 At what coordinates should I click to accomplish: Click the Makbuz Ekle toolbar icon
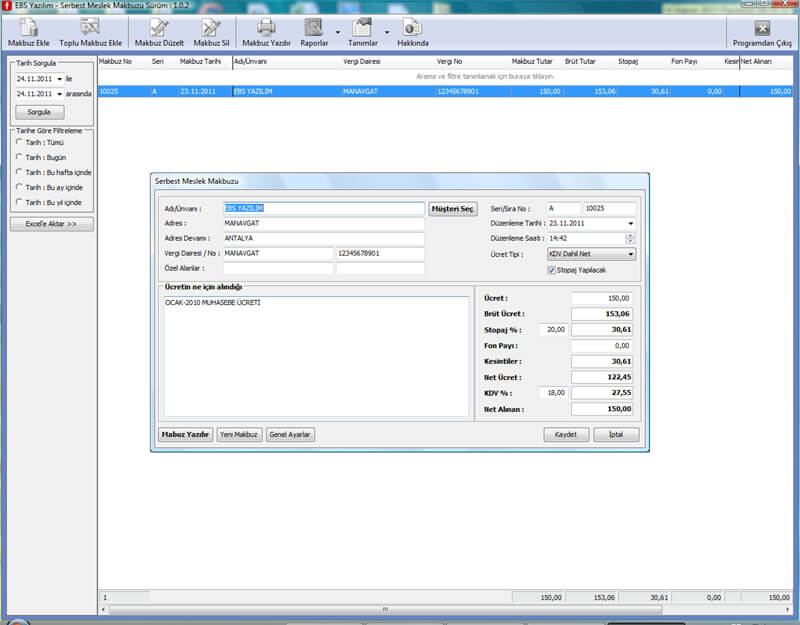pos(28,28)
